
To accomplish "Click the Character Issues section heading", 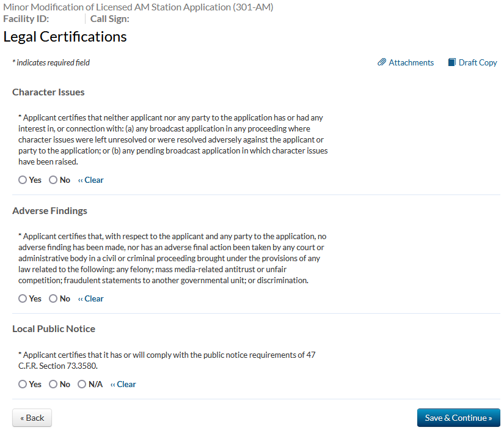I will coord(48,92).
